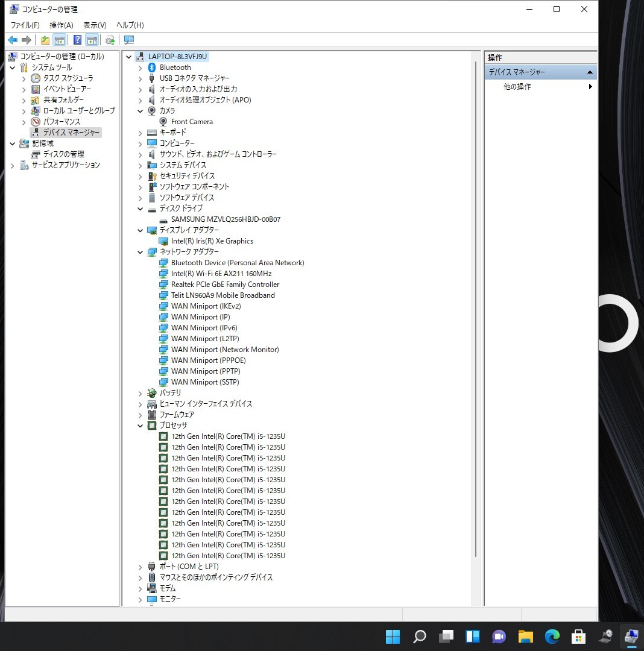
Task: Open the ファイル(F) menu
Action: click(x=25, y=25)
